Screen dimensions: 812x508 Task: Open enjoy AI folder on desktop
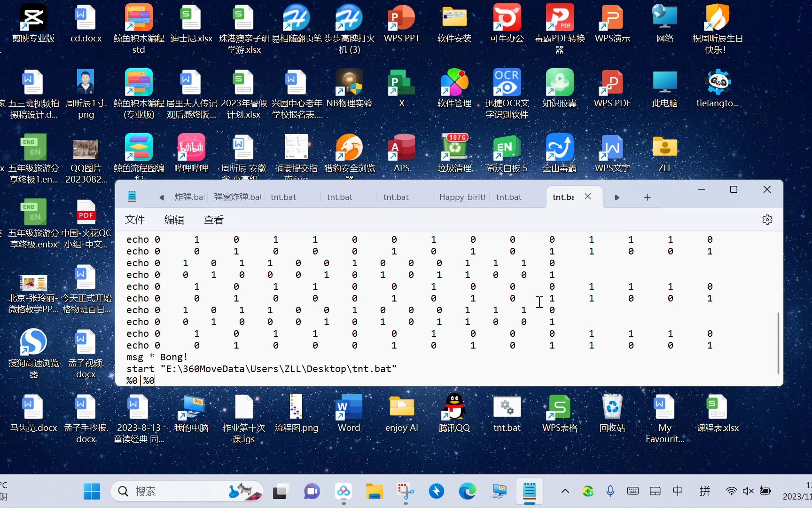(402, 413)
